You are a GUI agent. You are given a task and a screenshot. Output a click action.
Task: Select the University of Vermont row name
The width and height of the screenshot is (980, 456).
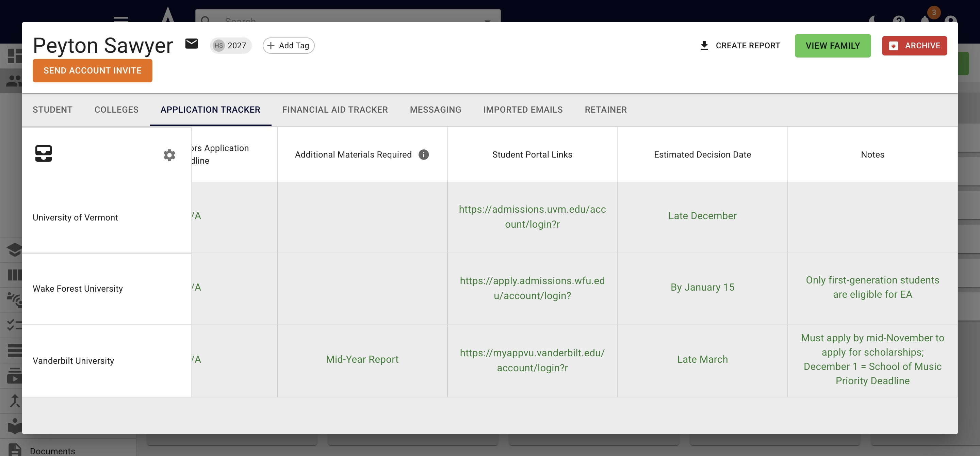click(75, 217)
